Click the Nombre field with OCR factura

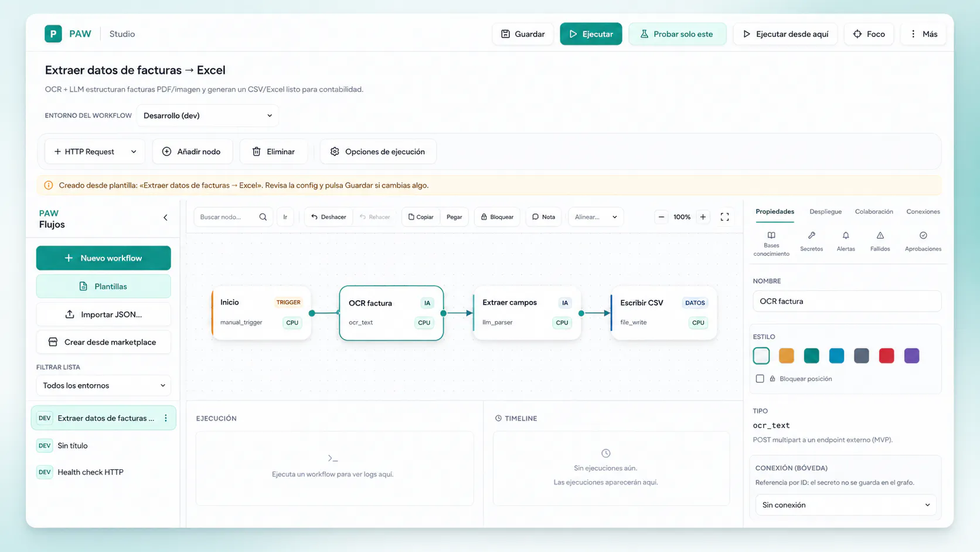[847, 302]
